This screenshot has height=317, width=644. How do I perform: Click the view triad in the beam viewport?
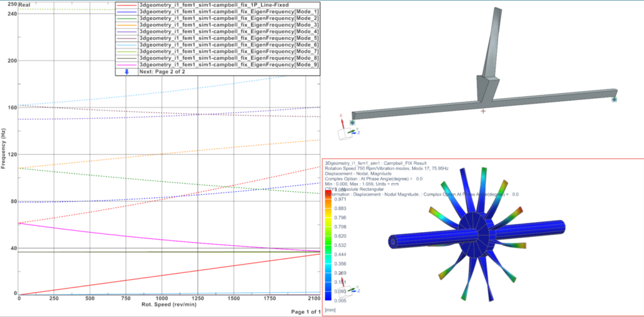346,130
